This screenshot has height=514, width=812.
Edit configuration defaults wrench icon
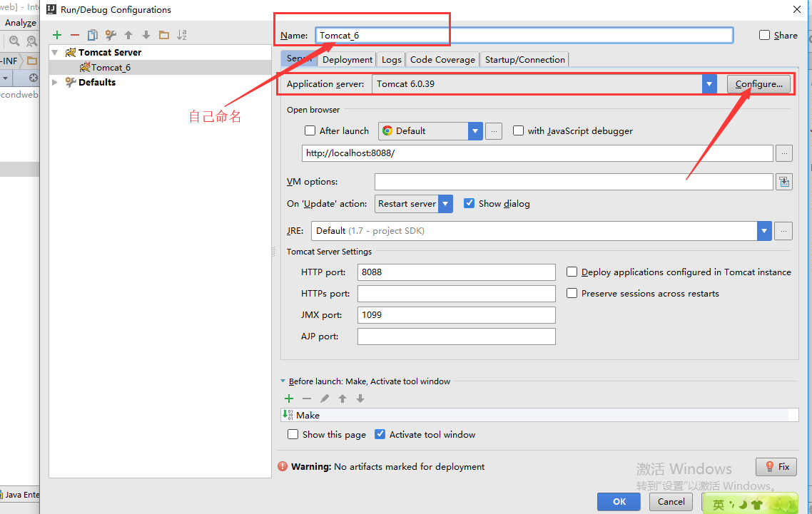[x=111, y=35]
